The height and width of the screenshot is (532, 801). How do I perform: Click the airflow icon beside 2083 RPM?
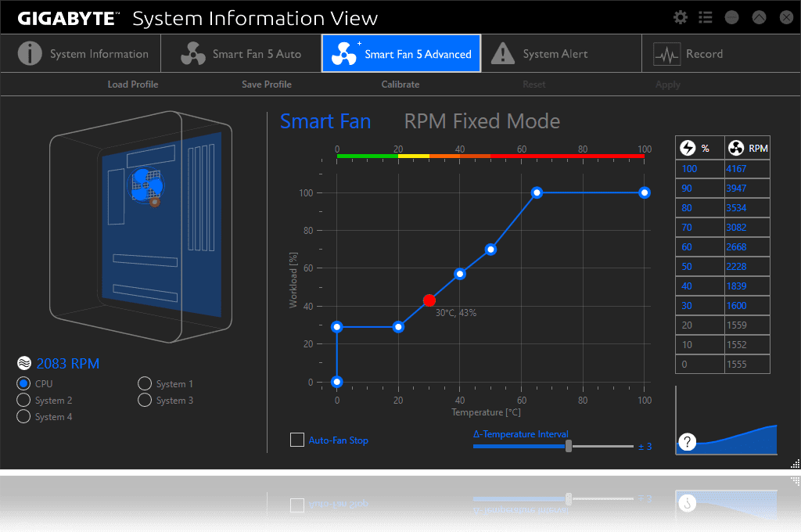[x=24, y=363]
